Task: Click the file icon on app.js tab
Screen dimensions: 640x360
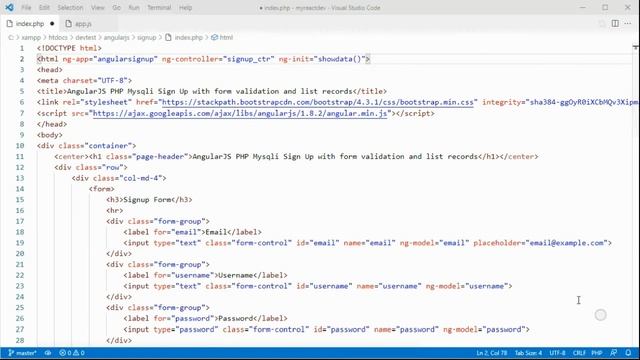Action: click(x=69, y=24)
